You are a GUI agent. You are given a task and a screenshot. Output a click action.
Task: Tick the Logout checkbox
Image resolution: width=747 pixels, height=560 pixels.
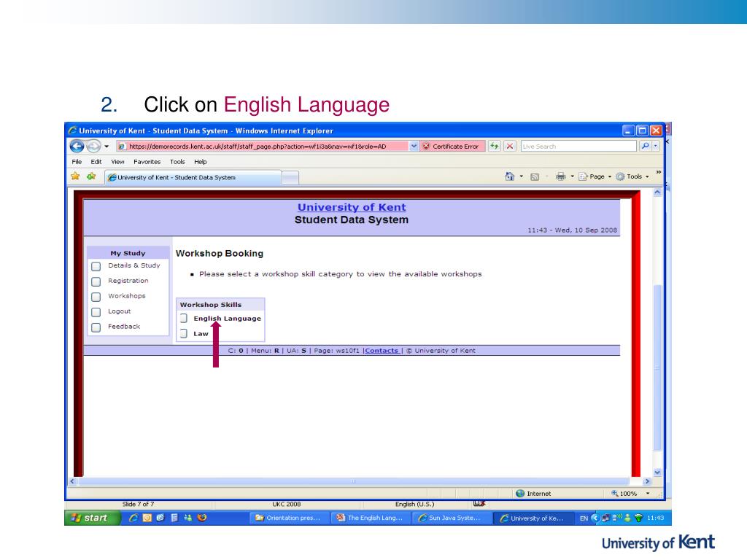click(96, 312)
